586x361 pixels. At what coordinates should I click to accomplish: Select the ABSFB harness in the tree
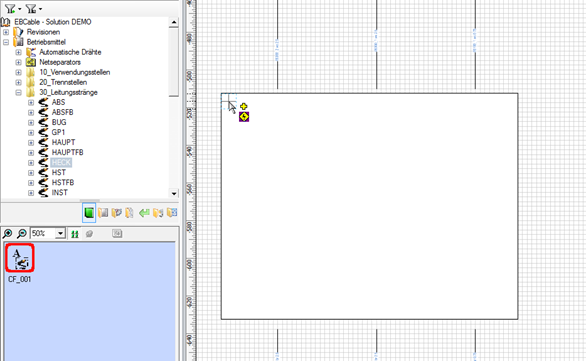click(x=62, y=112)
